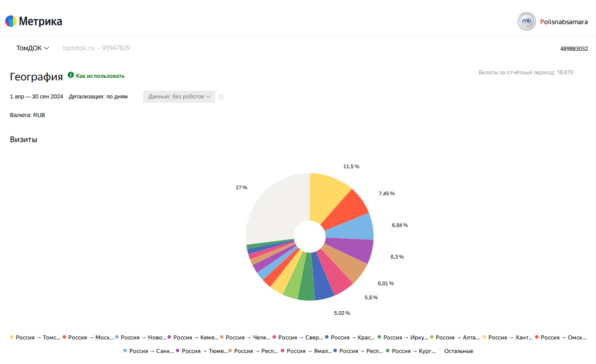Toggle the 'Россия → Кург...' legend entry
596x364 pixels.
(x=411, y=351)
